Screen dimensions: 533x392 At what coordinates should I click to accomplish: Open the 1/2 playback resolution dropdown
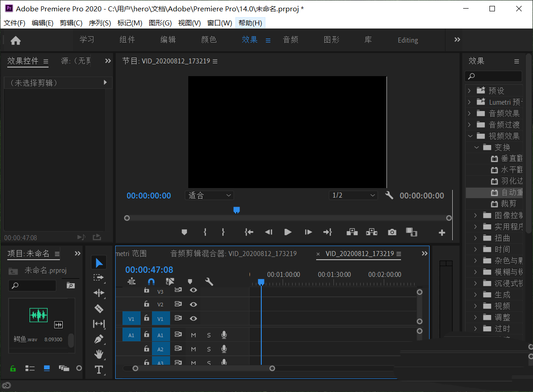(x=353, y=195)
